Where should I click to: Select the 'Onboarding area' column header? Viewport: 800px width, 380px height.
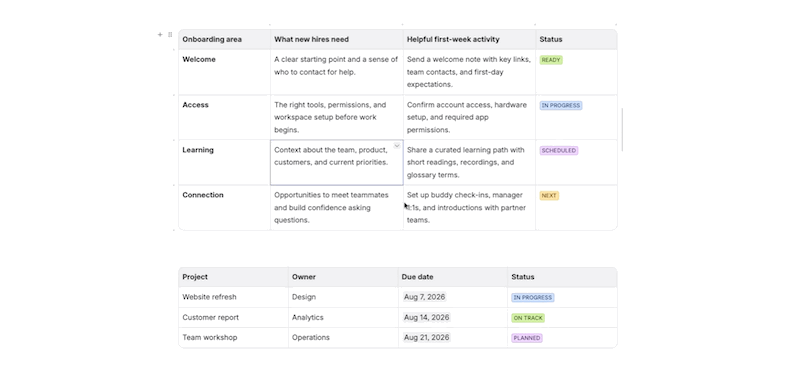coord(224,39)
